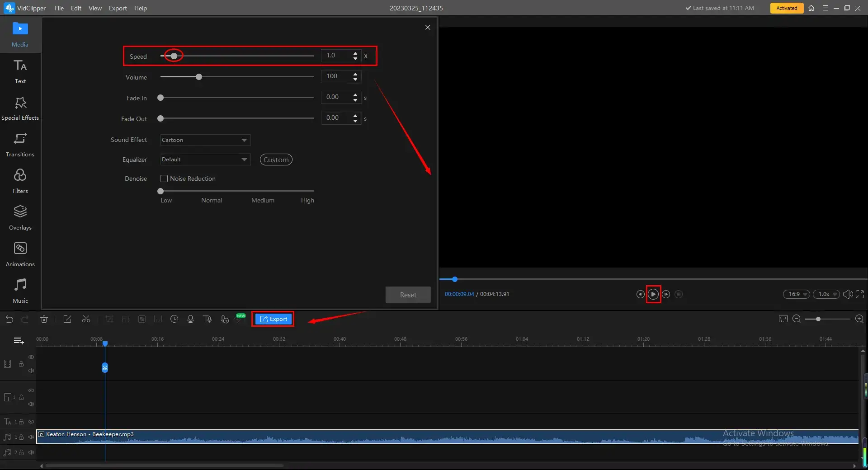Lock the video track

(21, 364)
